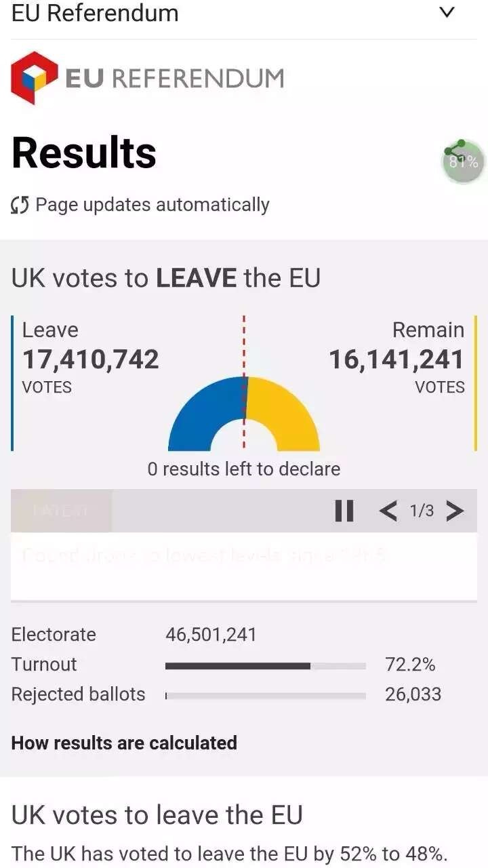Screen dimensions: 488x868
Task: Click the 1/3 ticker page counter
Action: point(422,511)
